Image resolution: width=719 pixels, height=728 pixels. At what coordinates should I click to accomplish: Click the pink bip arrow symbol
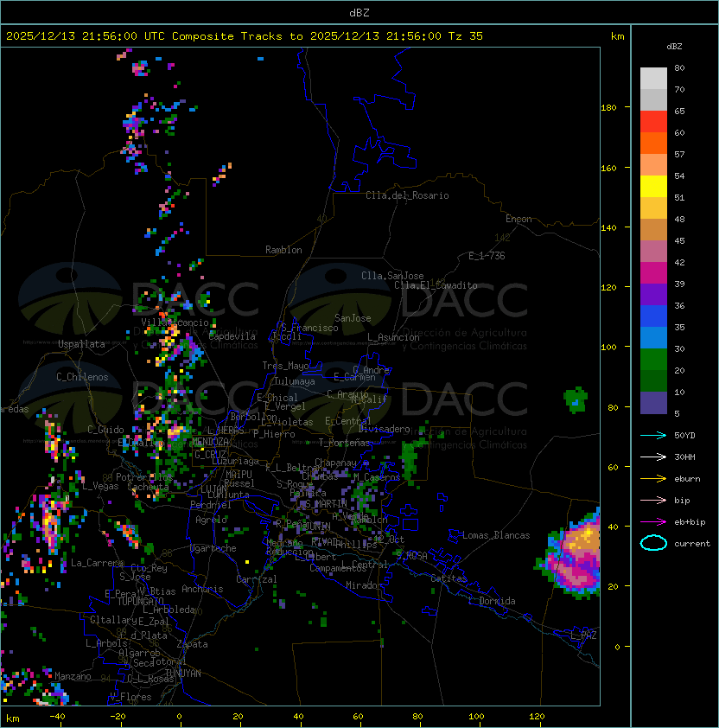[653, 500]
